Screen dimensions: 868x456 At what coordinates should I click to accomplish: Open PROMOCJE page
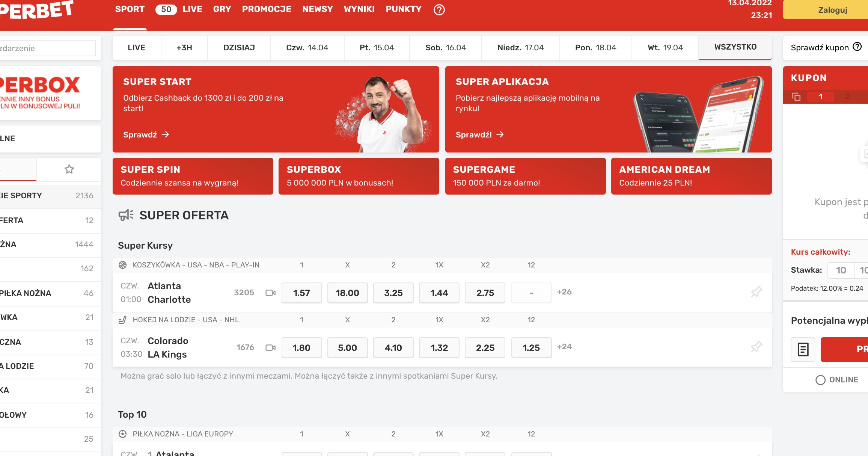(x=267, y=9)
